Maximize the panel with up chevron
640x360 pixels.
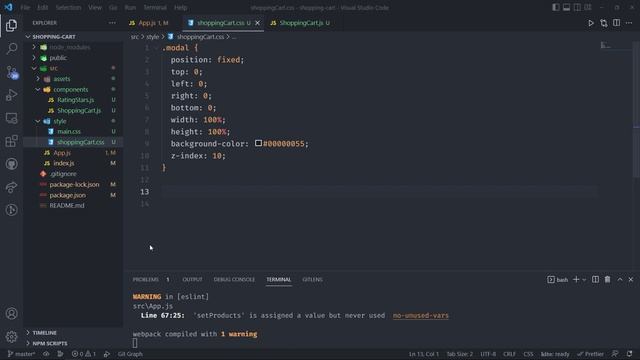pyautogui.click(x=620, y=280)
